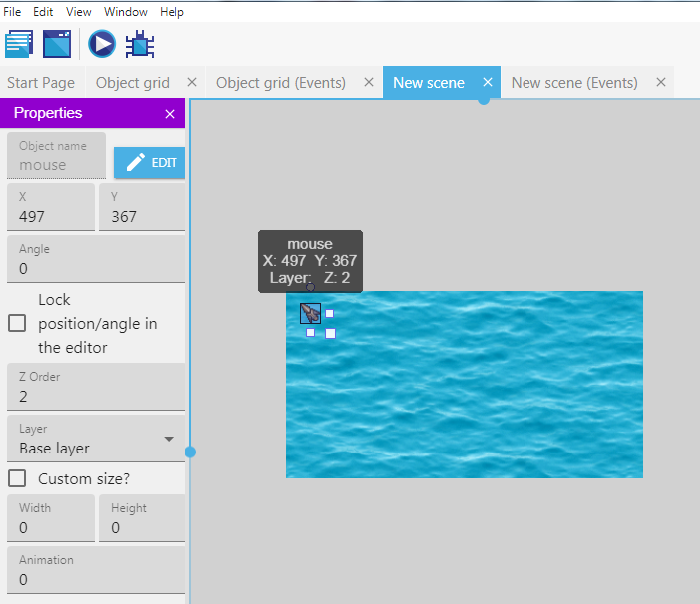Click the bottom resize handle of mouse sprite
700x604 pixels.
311,332
